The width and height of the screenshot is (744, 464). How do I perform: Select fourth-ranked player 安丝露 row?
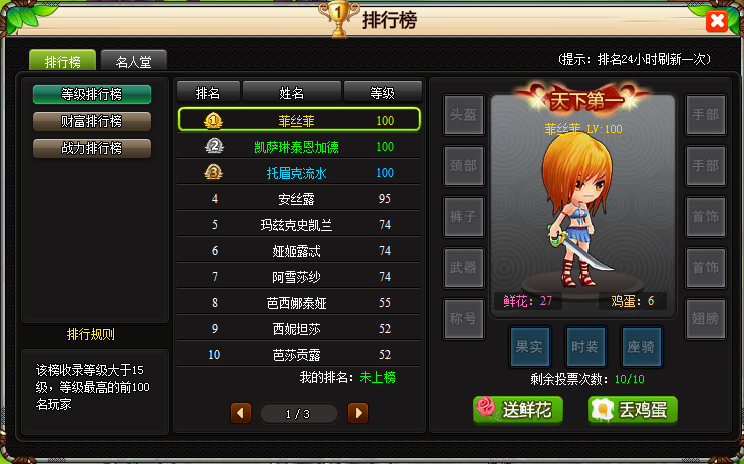pyautogui.click(x=299, y=198)
